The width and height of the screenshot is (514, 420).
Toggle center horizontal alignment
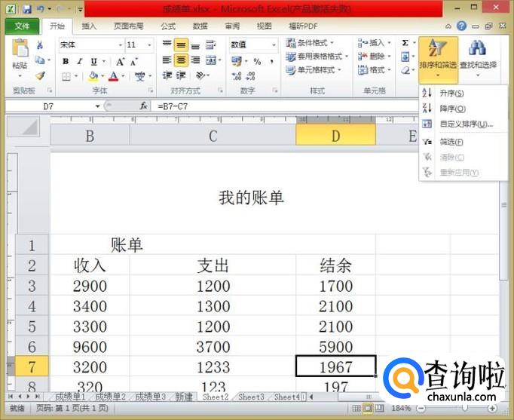[181, 60]
